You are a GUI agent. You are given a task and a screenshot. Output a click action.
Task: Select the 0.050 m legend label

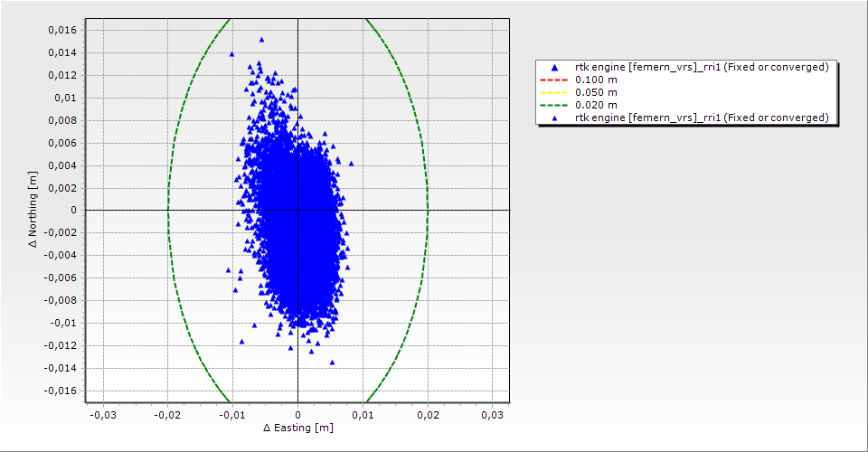point(597,92)
